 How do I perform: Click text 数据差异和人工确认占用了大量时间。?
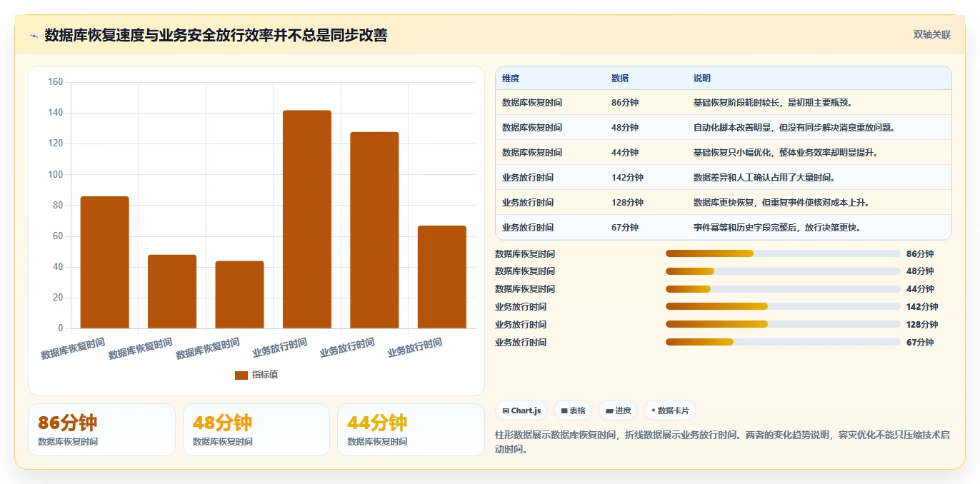(764, 178)
